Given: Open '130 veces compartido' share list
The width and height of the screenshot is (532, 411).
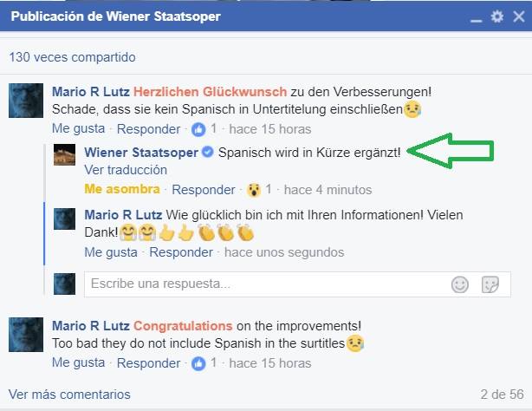Looking at the screenshot, I should click(72, 57).
